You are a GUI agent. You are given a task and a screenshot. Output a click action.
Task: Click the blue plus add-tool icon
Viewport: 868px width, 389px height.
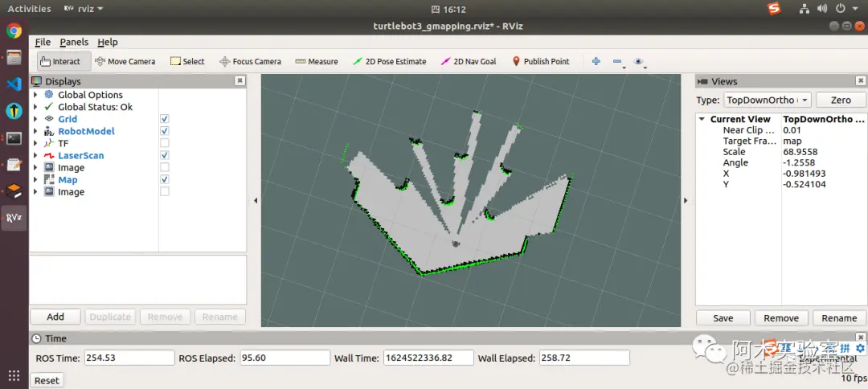pyautogui.click(x=596, y=61)
